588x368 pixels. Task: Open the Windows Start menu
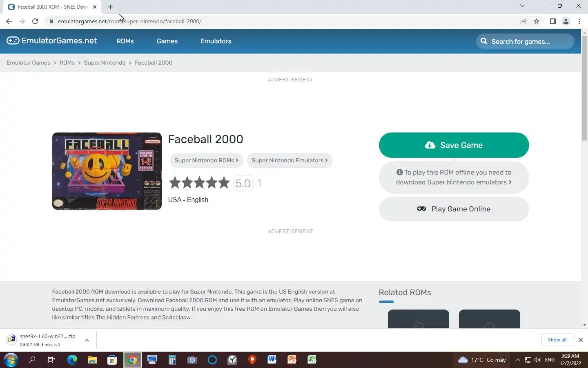(11, 360)
